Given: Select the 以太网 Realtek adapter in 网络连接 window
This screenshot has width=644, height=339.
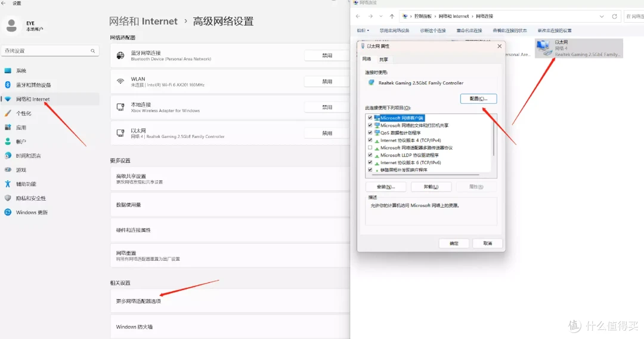Looking at the screenshot, I should click(x=578, y=48).
